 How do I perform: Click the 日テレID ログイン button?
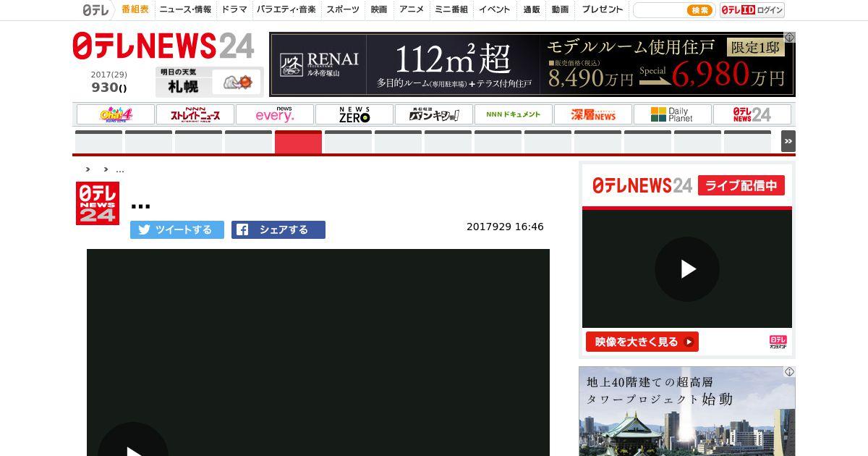click(x=752, y=10)
